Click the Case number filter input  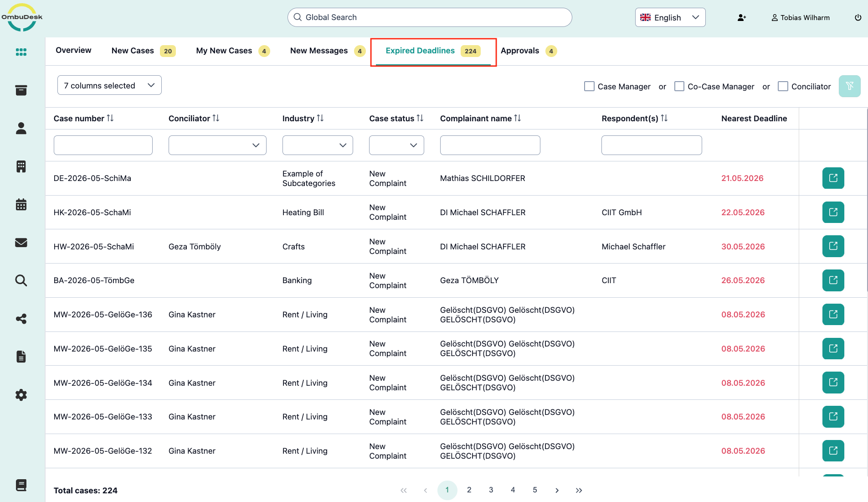tap(103, 145)
